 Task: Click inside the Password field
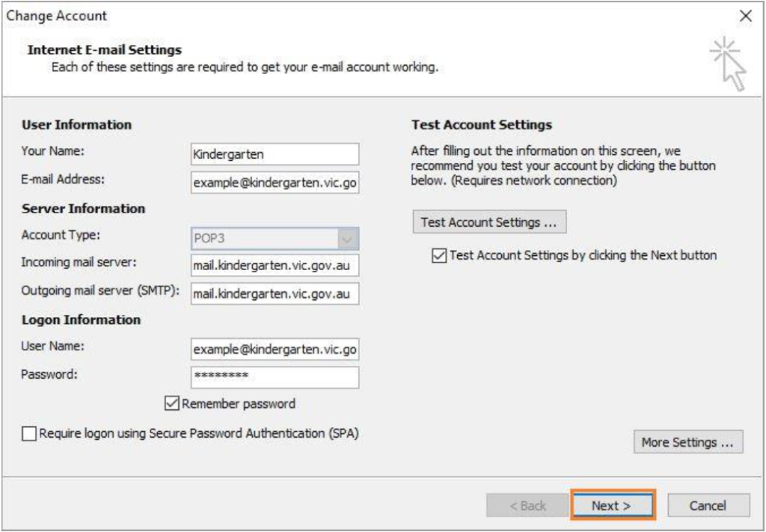pos(275,376)
